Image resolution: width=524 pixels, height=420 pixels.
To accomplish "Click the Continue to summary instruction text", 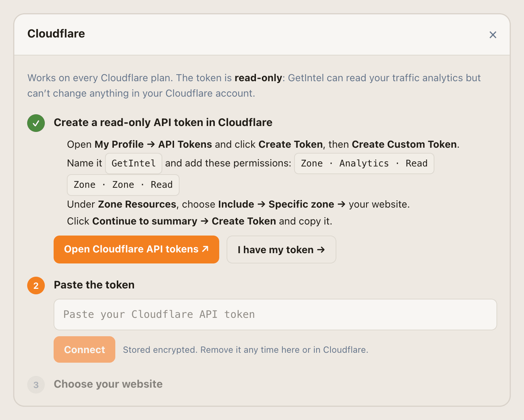I will 145,221.
